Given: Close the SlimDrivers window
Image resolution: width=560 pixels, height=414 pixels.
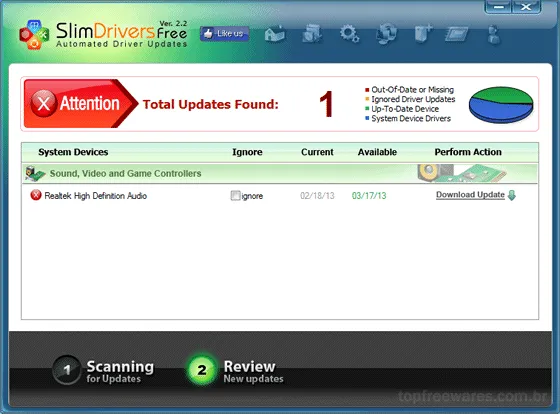Looking at the screenshot, I should [x=526, y=7].
